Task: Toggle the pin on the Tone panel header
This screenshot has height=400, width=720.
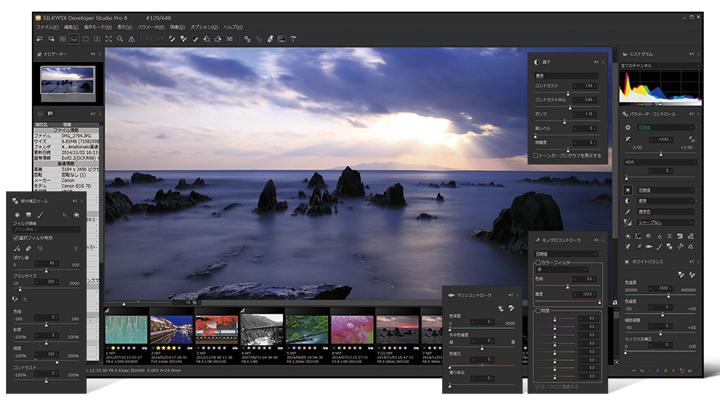Action: pos(596,62)
